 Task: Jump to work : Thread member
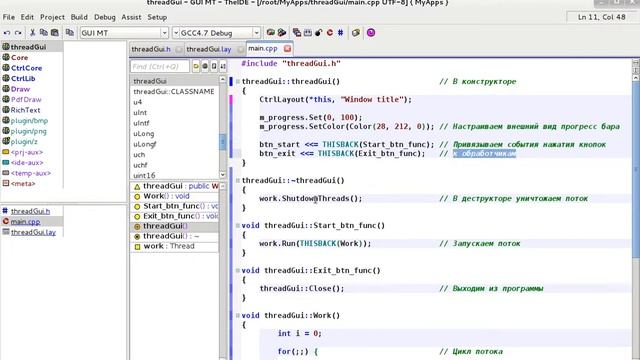169,246
